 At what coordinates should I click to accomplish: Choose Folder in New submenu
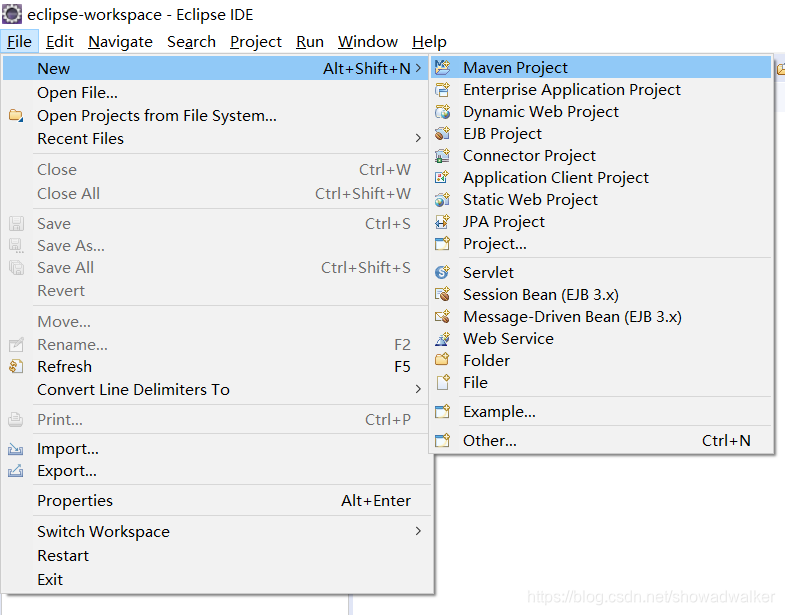[601, 361]
